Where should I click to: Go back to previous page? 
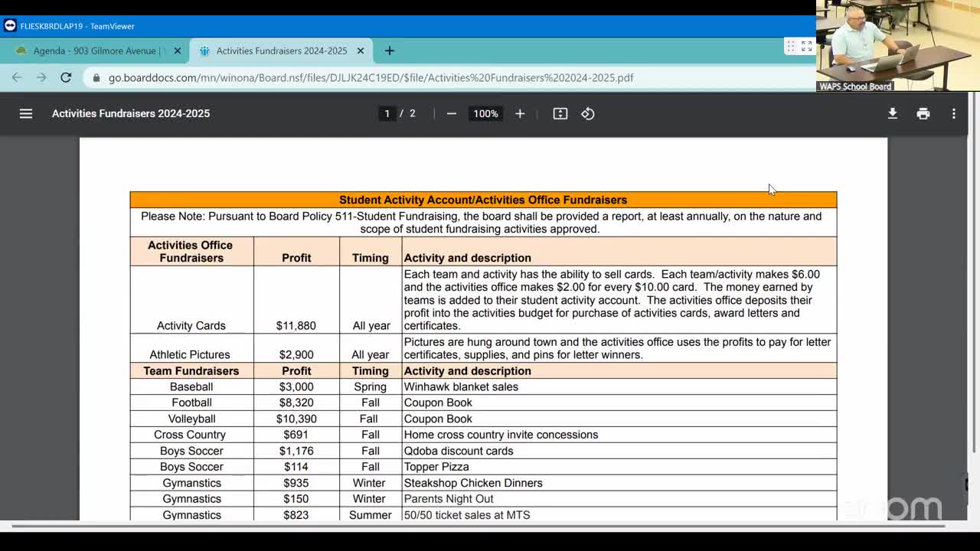pyautogui.click(x=17, y=77)
